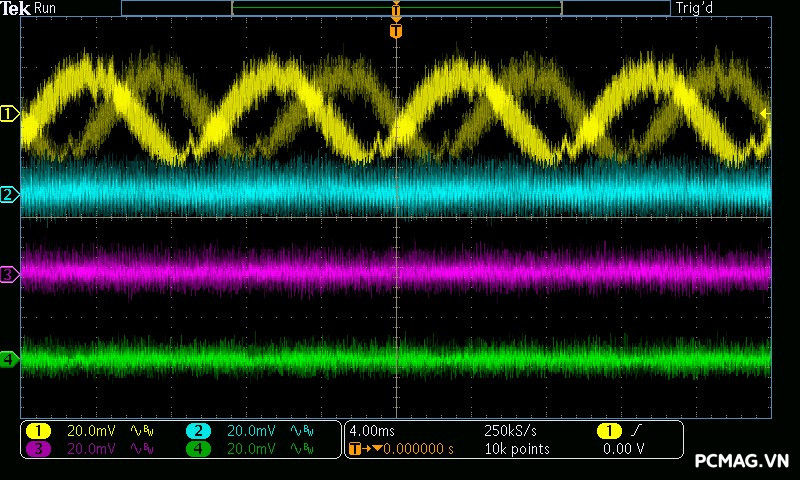Click the trigger rising edge slope icon
This screenshot has width=800, height=480.
pyautogui.click(x=636, y=430)
